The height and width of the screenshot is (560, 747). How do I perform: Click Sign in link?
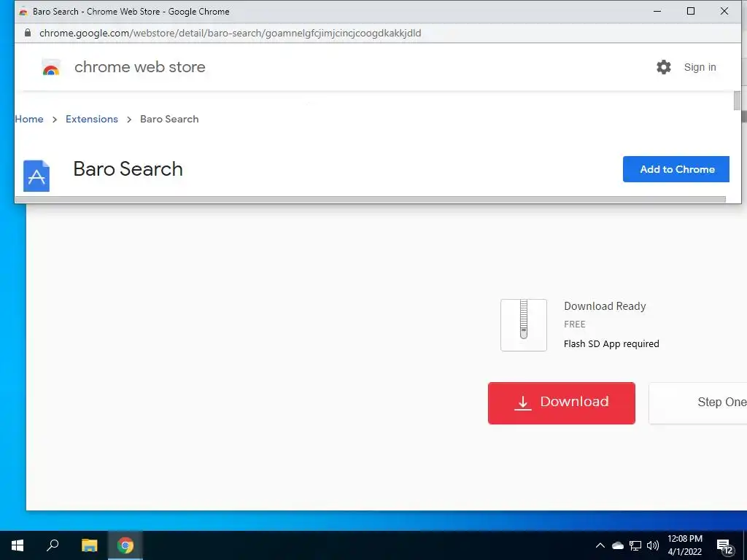(x=700, y=67)
